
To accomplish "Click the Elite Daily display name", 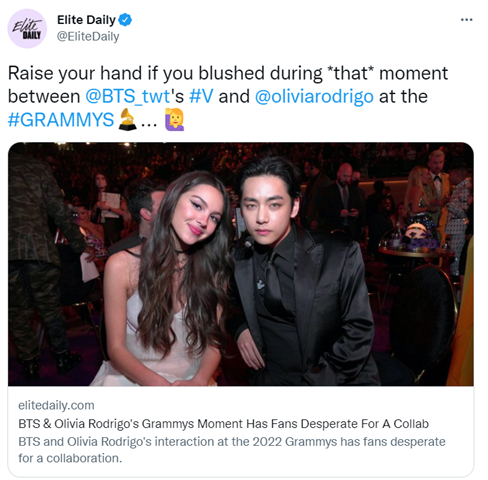I will click(x=86, y=20).
